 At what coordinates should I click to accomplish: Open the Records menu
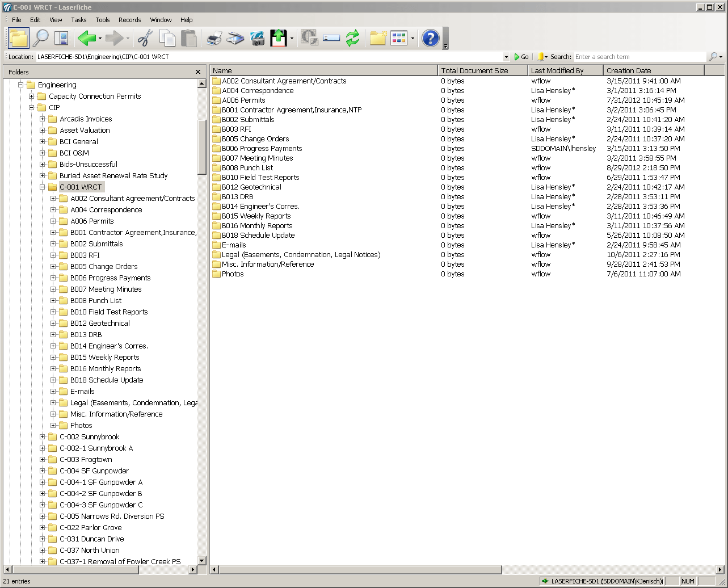point(130,20)
